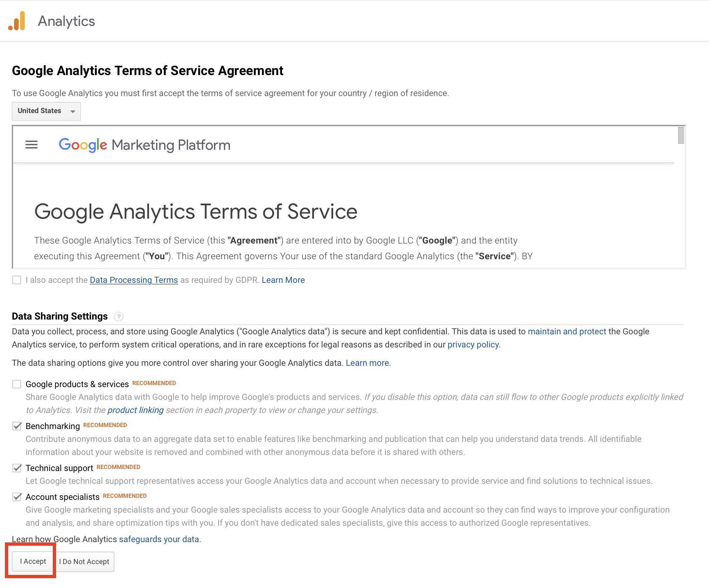
Task: Open the Data Processing Terms link
Action: point(134,280)
